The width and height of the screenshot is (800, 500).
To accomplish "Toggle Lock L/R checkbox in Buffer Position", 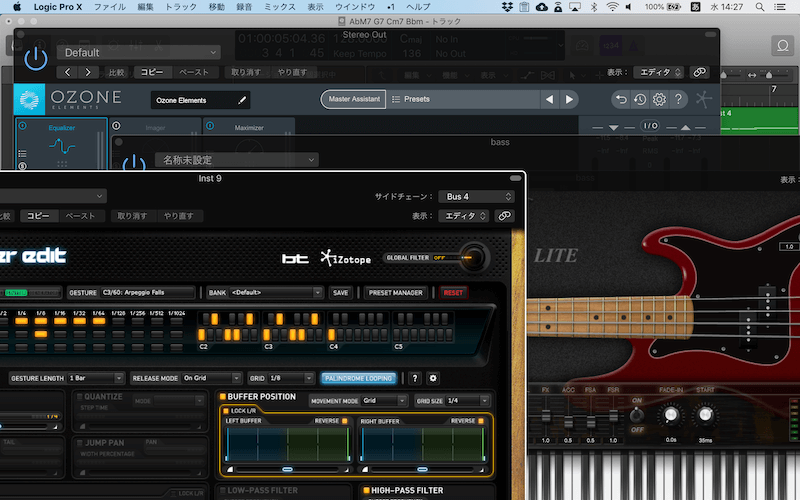I will (x=226, y=410).
